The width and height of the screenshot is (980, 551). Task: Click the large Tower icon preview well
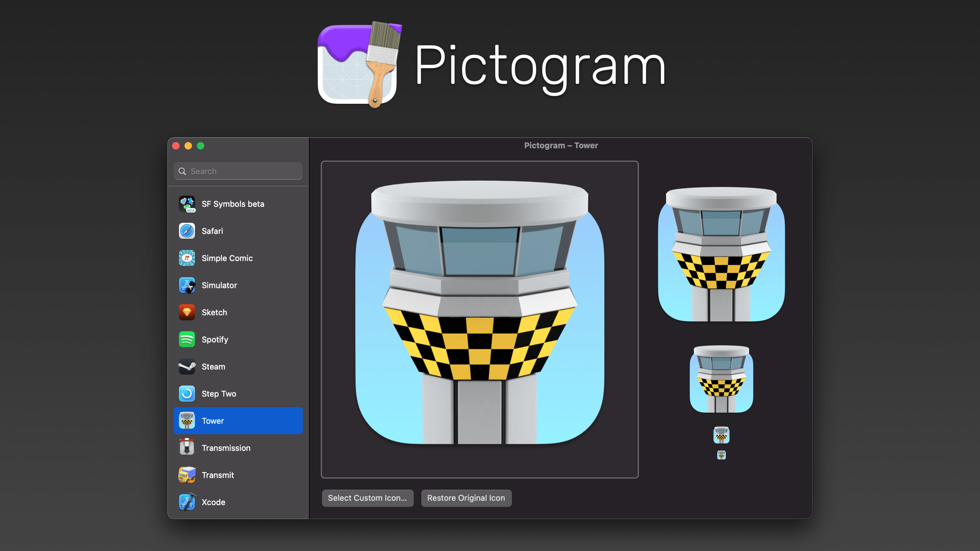(x=480, y=319)
